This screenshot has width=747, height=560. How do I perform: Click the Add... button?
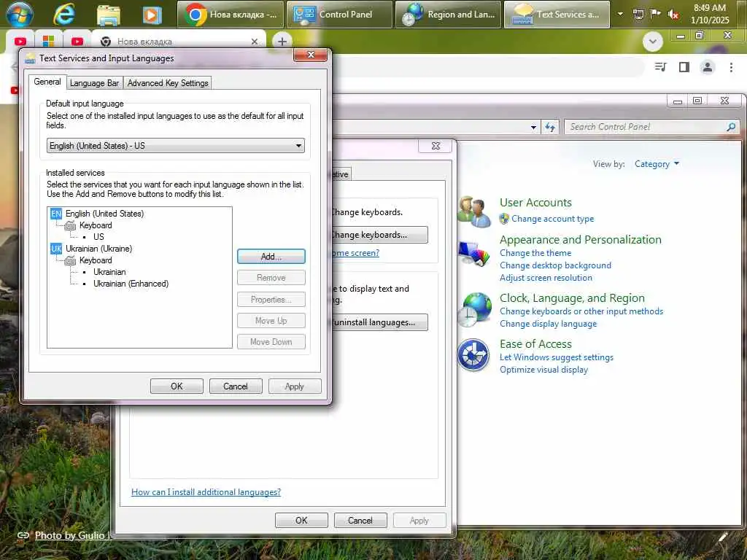pyautogui.click(x=271, y=256)
